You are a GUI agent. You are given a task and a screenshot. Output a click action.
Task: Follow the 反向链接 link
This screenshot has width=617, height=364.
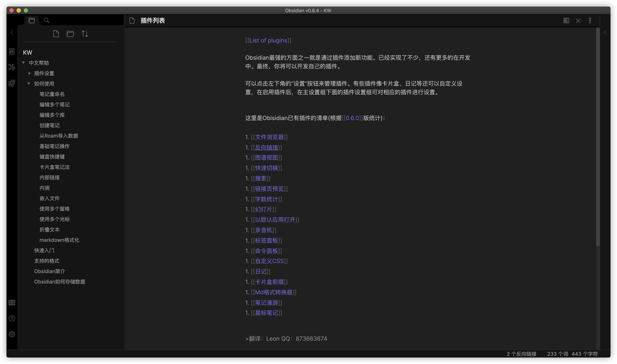click(266, 148)
